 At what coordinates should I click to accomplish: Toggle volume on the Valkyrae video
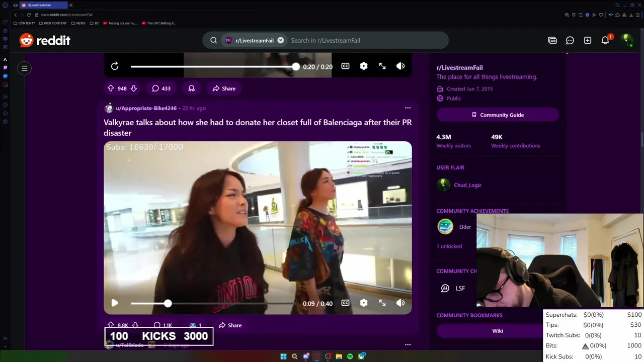[x=400, y=303]
